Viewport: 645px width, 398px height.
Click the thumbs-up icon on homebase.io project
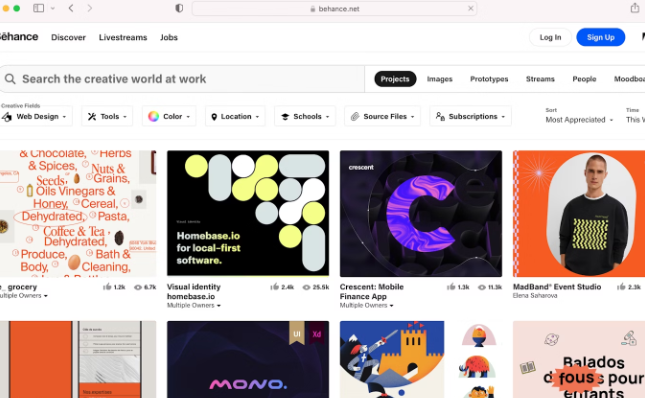pos(274,287)
